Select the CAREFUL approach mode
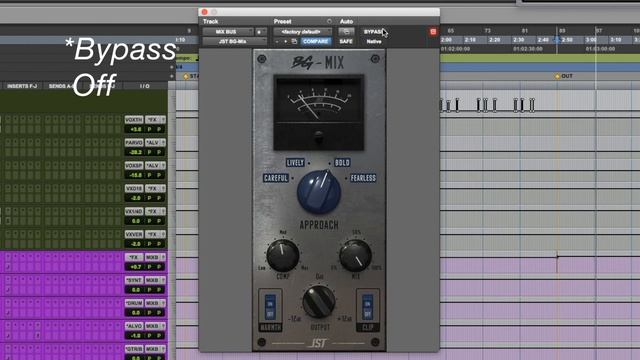 click(276, 178)
